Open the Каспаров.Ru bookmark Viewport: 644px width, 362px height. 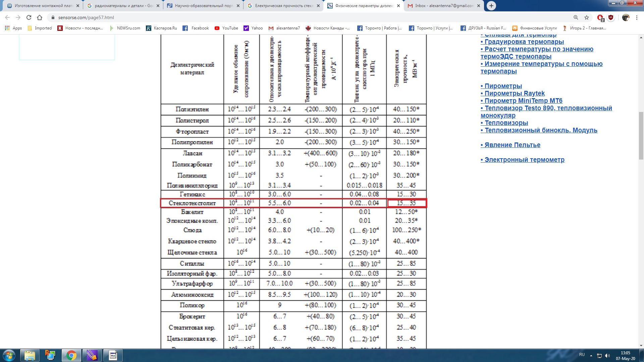click(x=162, y=28)
